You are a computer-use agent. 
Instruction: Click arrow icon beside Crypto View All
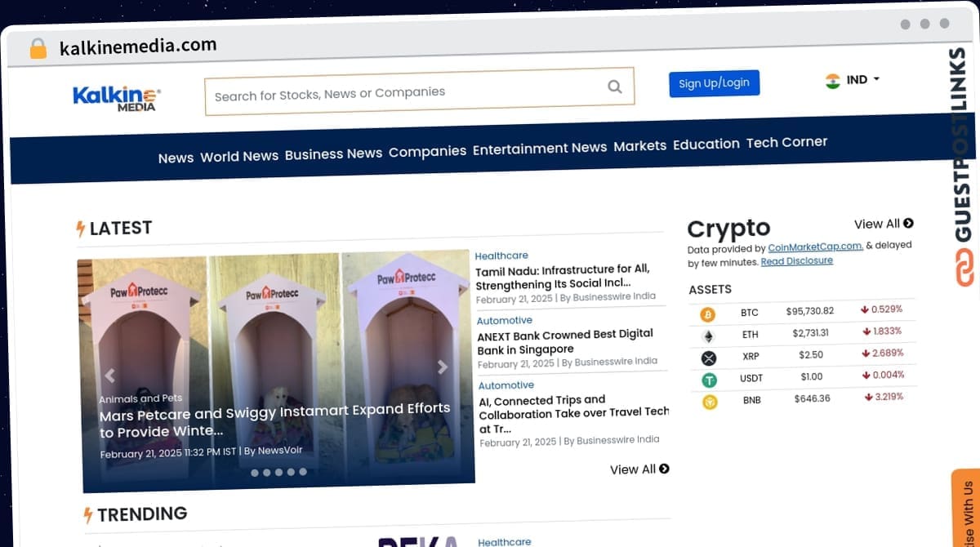coord(908,223)
